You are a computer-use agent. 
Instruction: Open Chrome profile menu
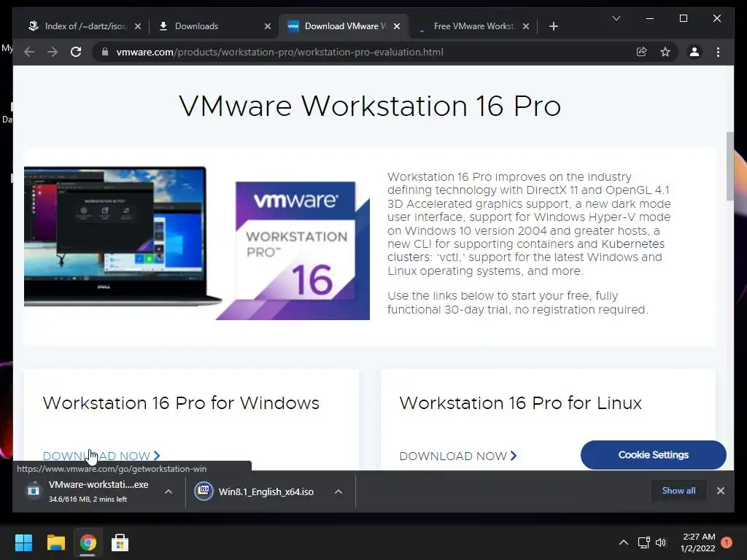click(x=694, y=52)
